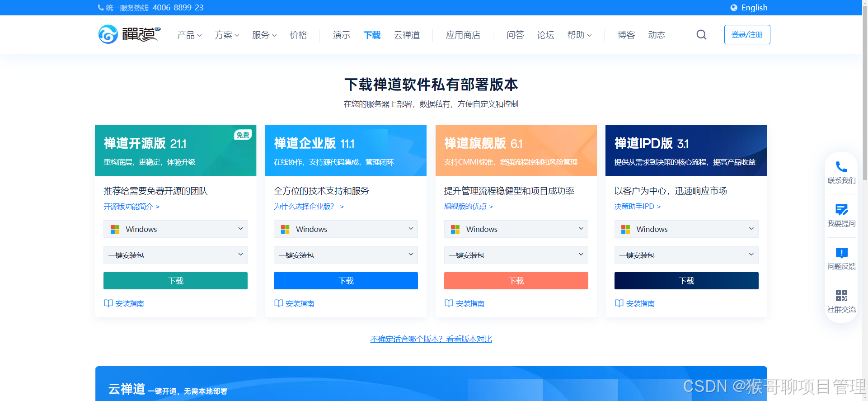Open 一键安装包 dropdown in IPD版 card
This screenshot has width=868, height=401.
tap(686, 255)
